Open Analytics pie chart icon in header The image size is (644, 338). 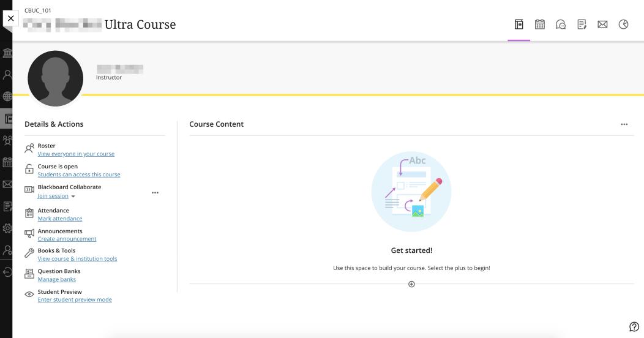coord(623,24)
